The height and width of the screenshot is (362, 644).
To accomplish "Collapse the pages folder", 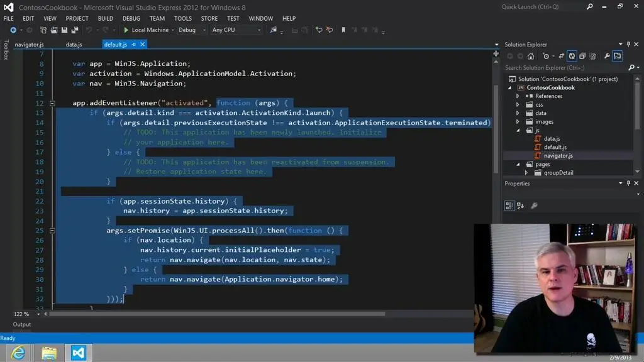I will point(518,164).
